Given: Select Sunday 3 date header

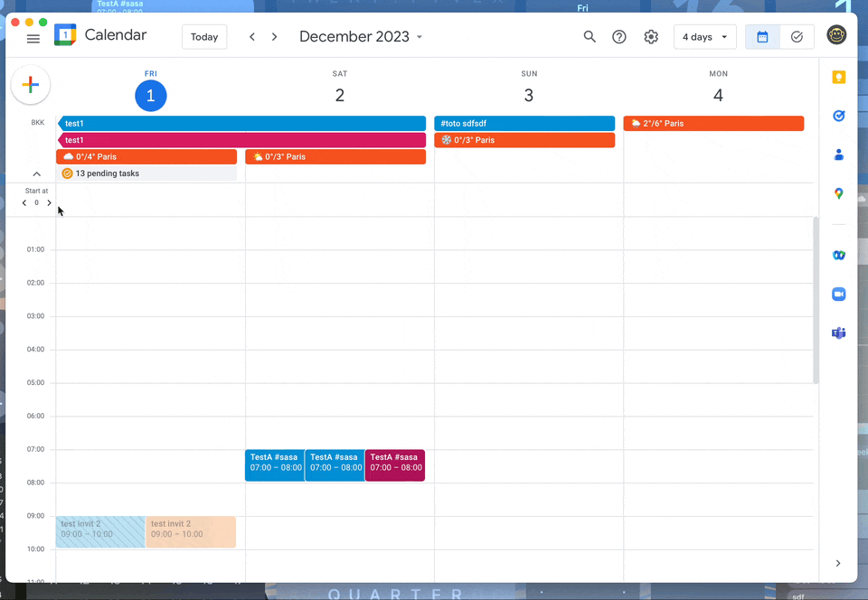Looking at the screenshot, I should pyautogui.click(x=529, y=96).
